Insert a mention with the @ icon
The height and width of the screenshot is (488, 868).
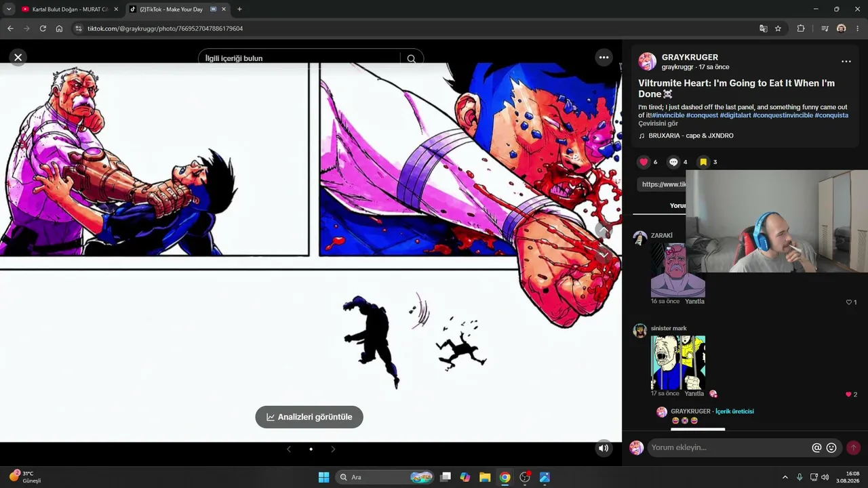click(x=816, y=447)
